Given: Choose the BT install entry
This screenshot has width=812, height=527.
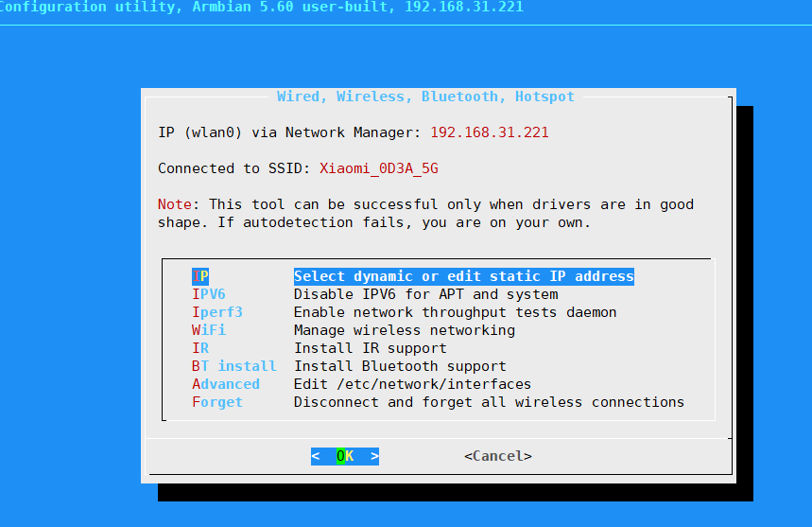Looking at the screenshot, I should pyautogui.click(x=234, y=366).
